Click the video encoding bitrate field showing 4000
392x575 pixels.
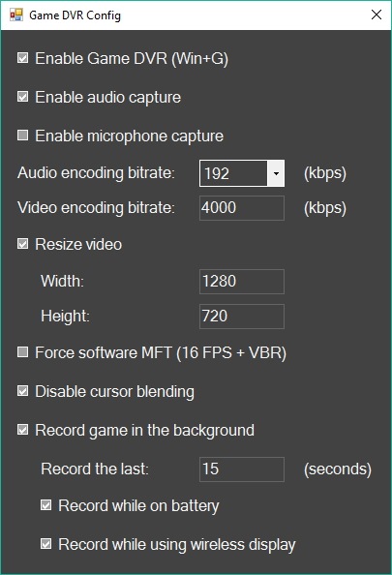242,208
